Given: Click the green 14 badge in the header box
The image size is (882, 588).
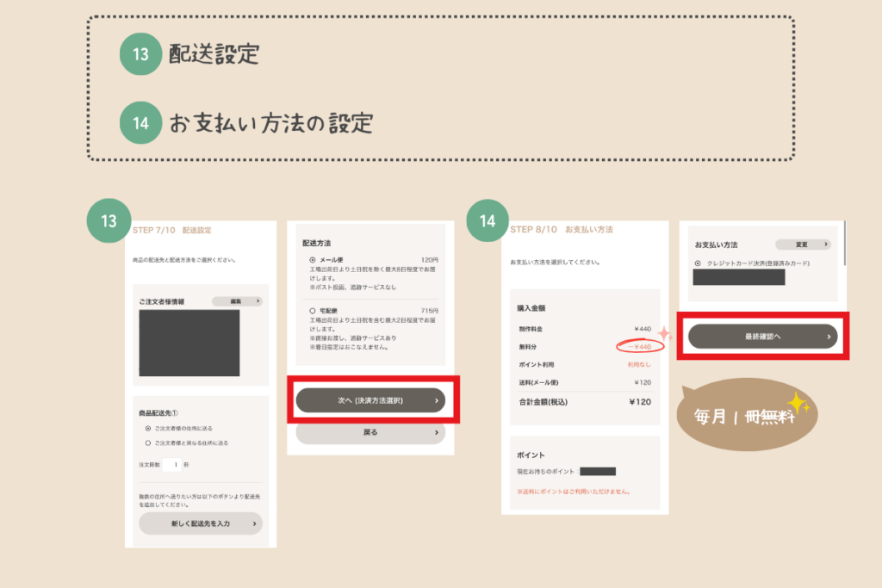Looking at the screenshot, I should (140, 123).
